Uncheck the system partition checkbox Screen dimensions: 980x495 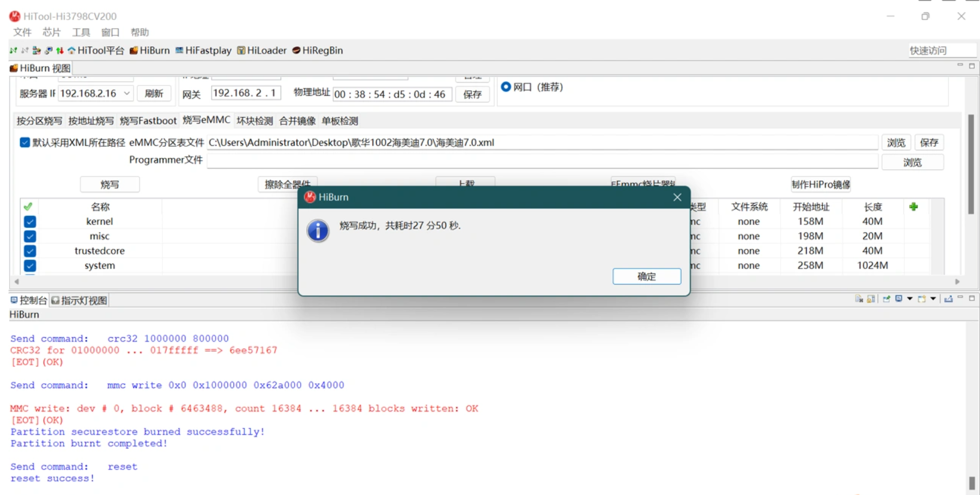click(x=30, y=266)
